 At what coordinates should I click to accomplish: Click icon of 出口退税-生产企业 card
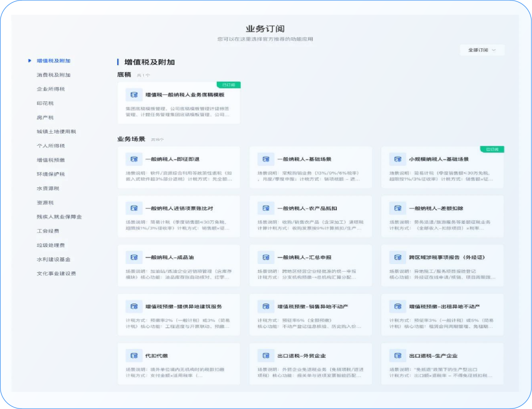(x=398, y=356)
